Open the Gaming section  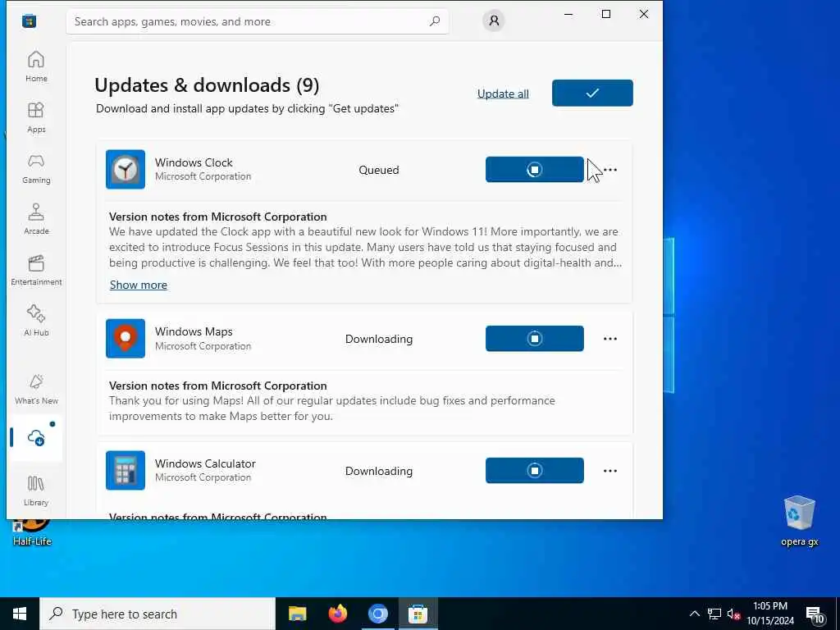(x=36, y=168)
